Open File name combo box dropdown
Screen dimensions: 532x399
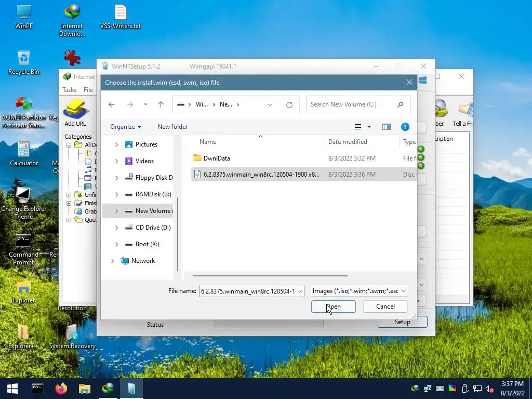click(x=300, y=291)
